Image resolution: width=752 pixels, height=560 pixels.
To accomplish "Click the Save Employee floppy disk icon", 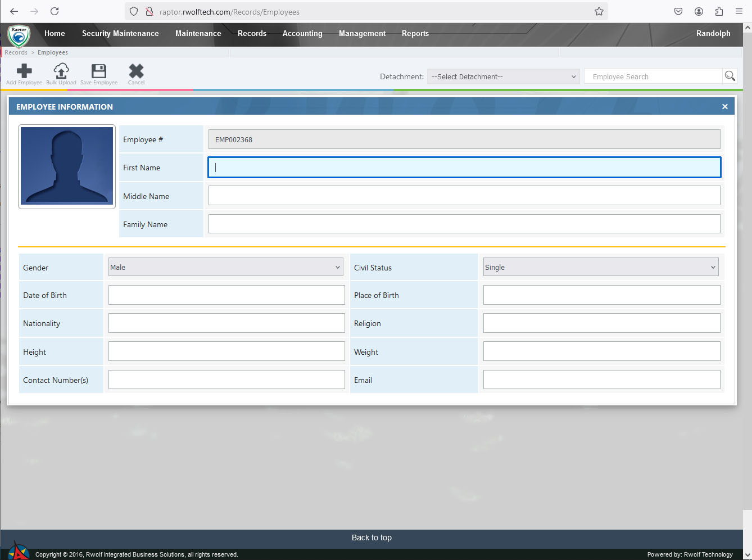I will tap(99, 71).
